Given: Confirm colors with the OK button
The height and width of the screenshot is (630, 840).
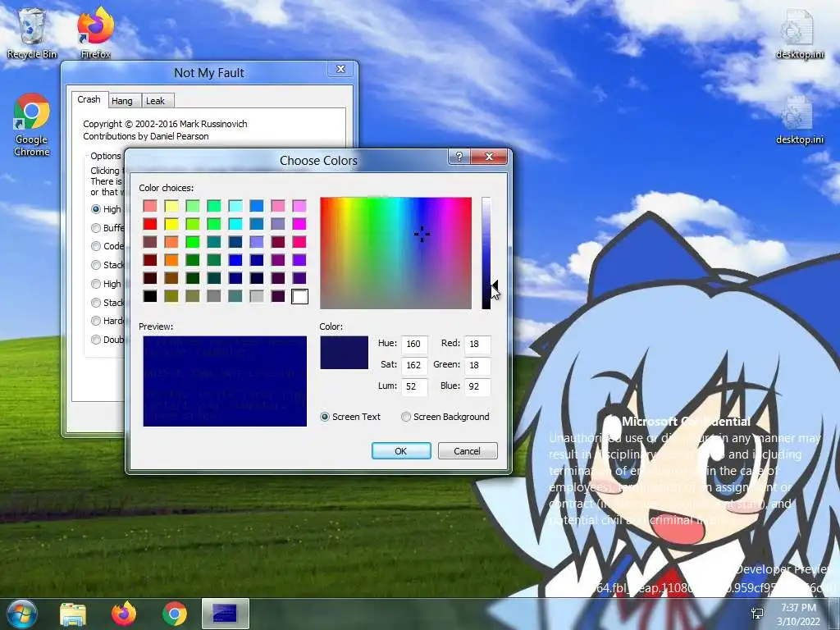Looking at the screenshot, I should click(x=401, y=451).
